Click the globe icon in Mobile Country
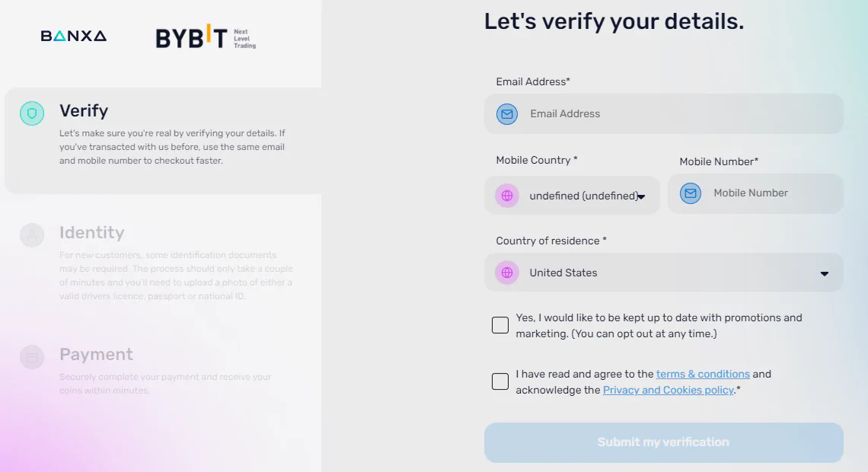Screen dimensions: 868x472 coord(506,196)
